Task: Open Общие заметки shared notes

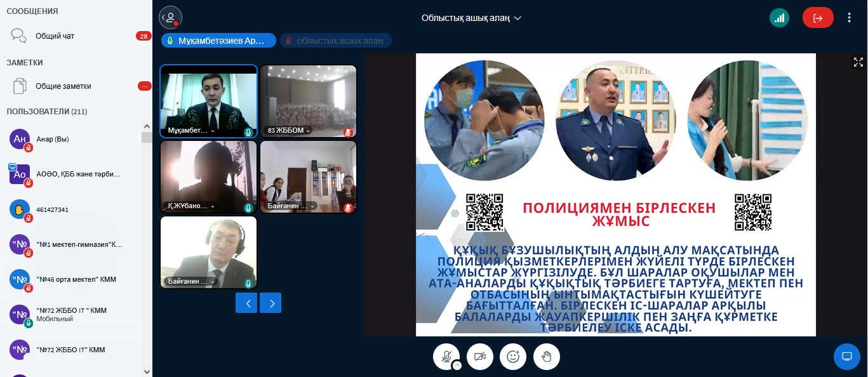Action: [63, 86]
